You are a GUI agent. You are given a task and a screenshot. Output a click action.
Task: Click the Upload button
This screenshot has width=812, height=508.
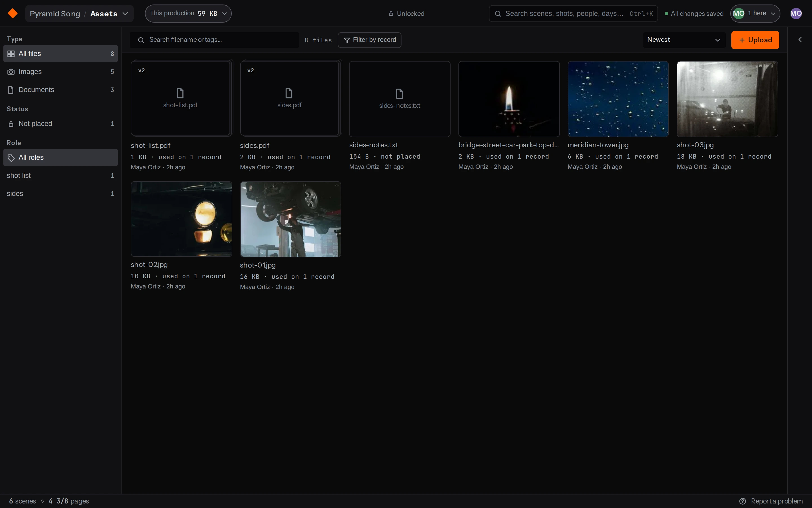[x=755, y=40]
